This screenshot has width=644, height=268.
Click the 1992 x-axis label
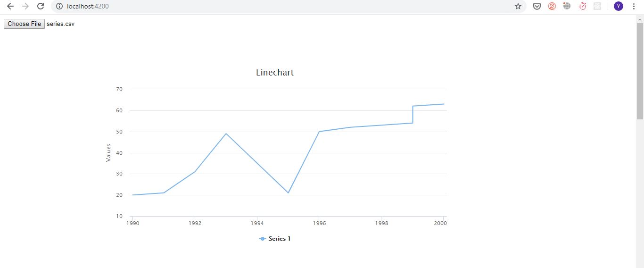(x=195, y=223)
